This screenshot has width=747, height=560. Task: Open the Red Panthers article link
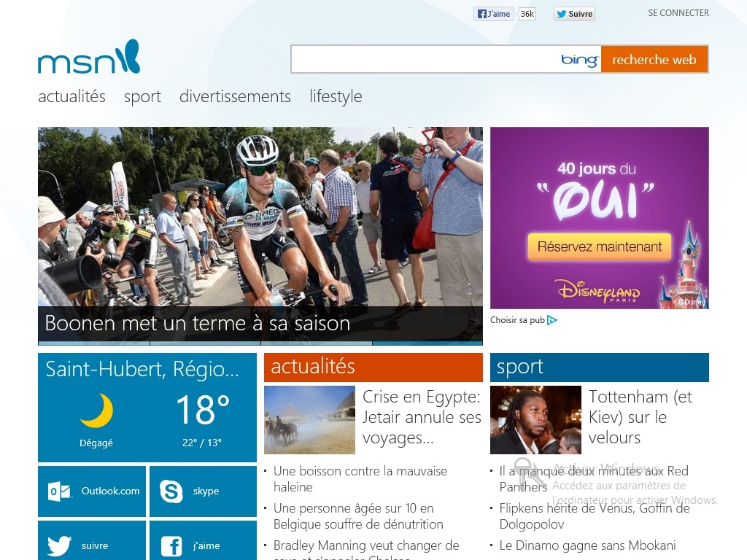coord(594,479)
